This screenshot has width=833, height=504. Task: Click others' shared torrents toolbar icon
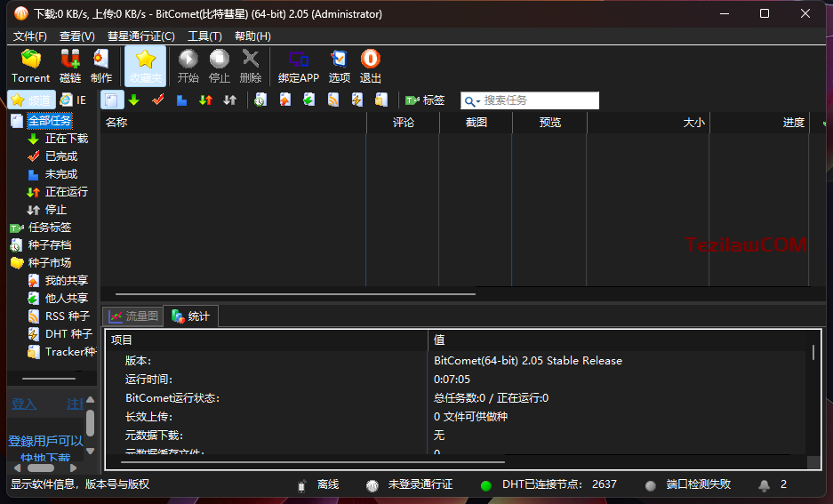point(308,100)
